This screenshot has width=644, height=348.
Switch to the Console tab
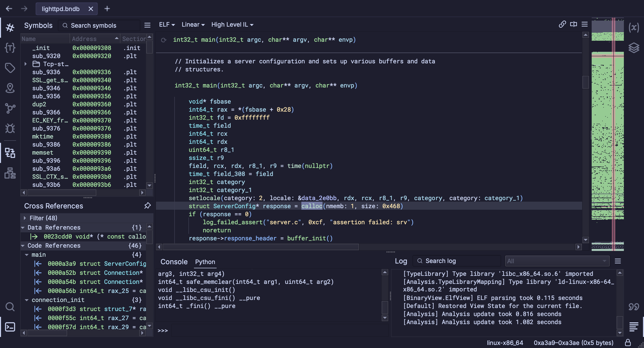[174, 262]
